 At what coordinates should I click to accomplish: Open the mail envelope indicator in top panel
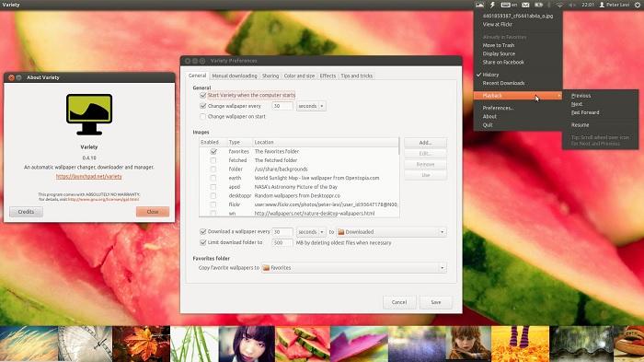(x=525, y=5)
